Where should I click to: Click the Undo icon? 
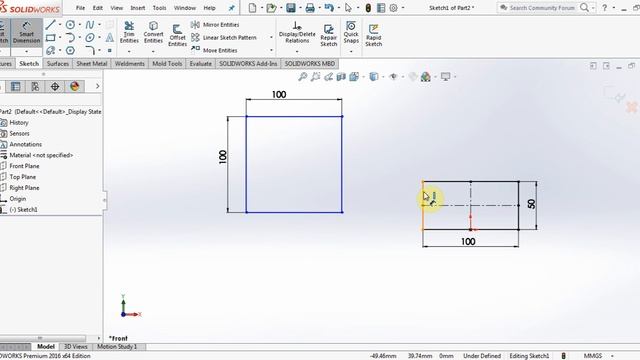click(x=329, y=8)
